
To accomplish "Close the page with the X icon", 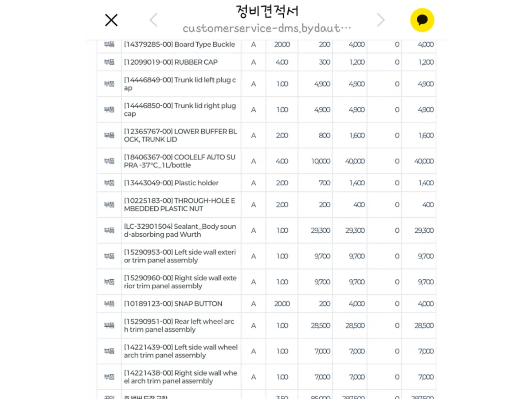I will tap(111, 20).
